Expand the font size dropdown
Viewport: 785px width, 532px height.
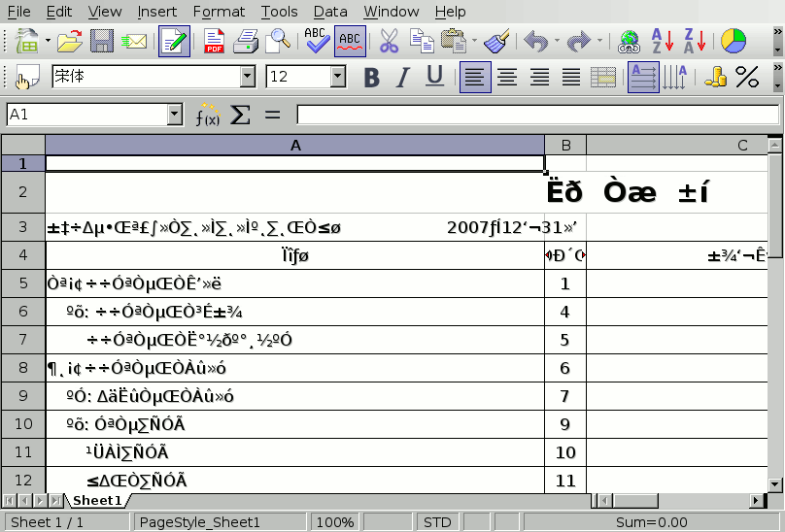click(338, 77)
